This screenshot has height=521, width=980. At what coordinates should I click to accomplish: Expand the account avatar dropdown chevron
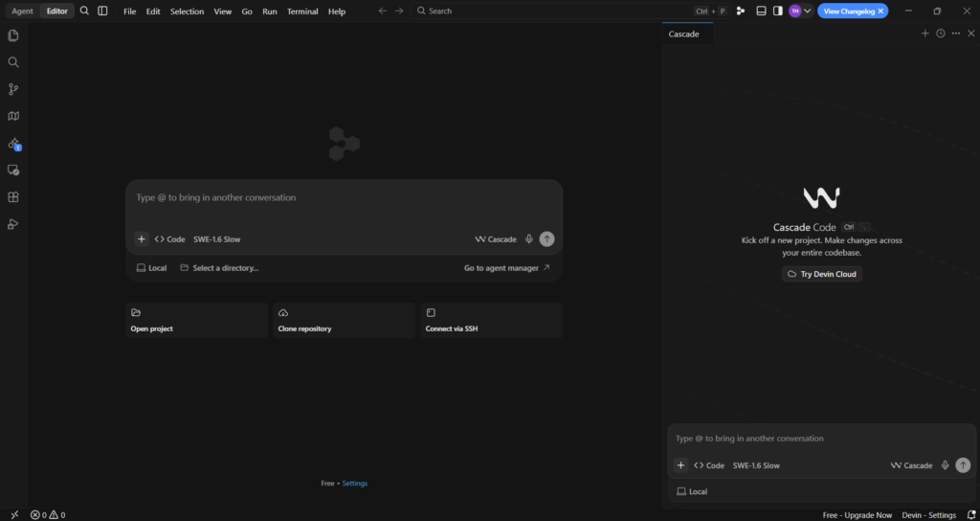click(808, 11)
